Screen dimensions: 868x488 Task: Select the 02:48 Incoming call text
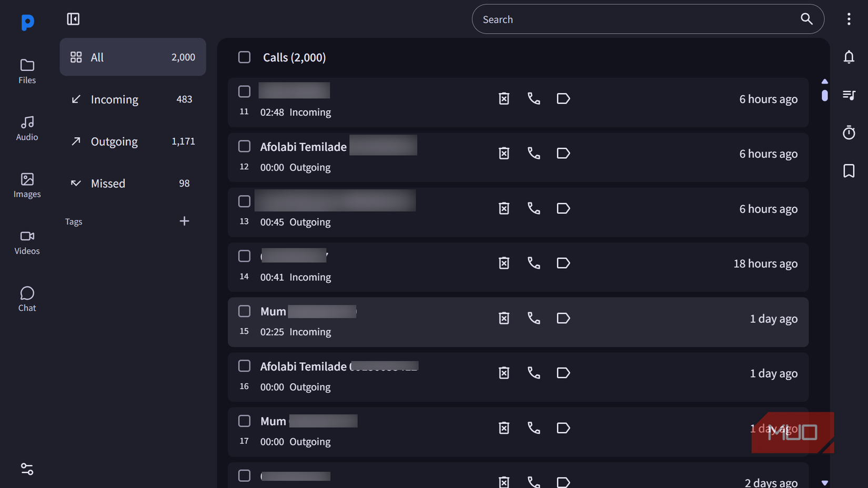[296, 112]
